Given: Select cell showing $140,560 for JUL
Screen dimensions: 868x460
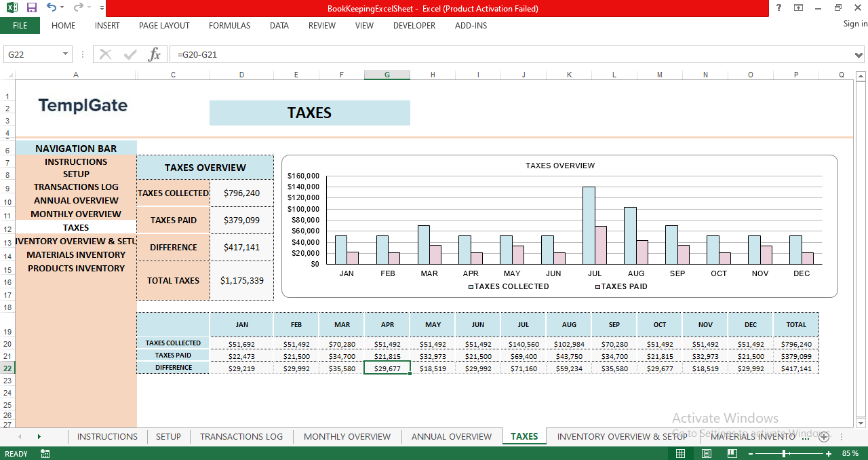Looking at the screenshot, I should click(x=524, y=344).
